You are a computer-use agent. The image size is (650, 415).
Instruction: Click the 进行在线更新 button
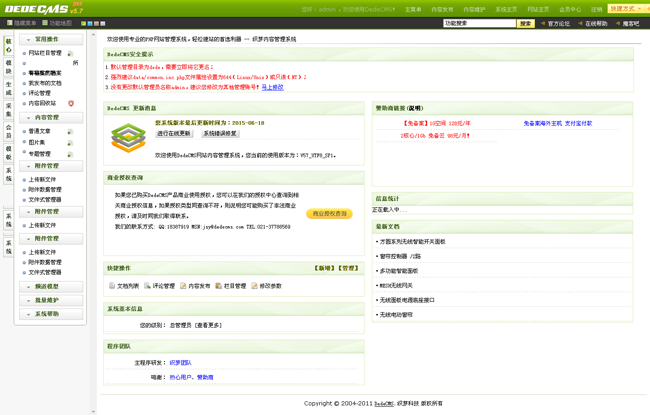pos(174,133)
